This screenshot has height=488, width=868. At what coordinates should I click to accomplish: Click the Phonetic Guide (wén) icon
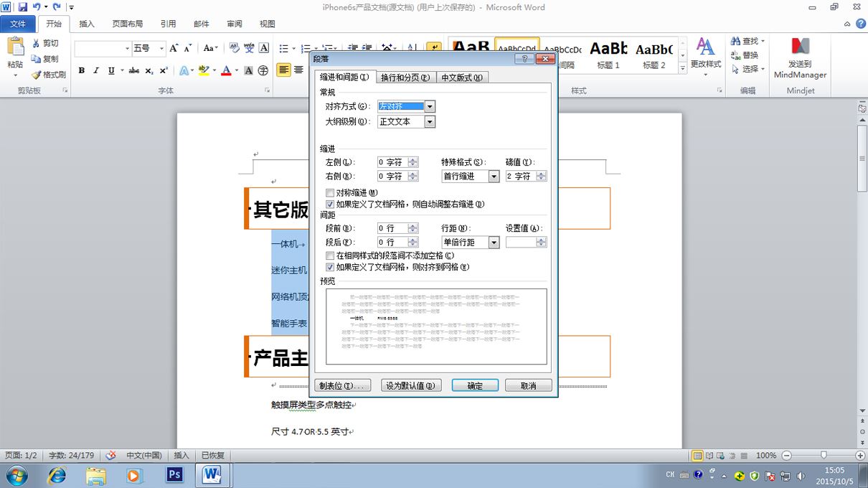point(249,48)
